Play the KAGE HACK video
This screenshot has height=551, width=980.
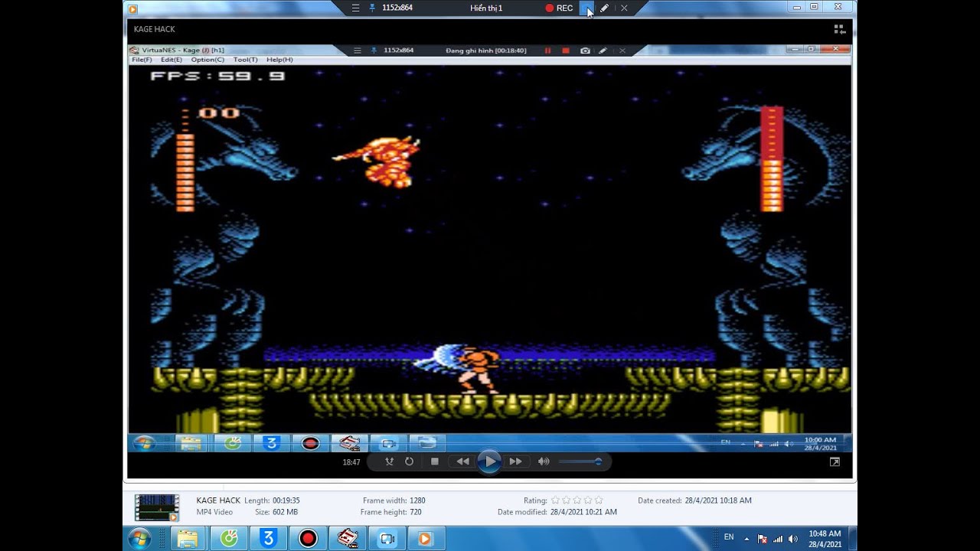489,461
